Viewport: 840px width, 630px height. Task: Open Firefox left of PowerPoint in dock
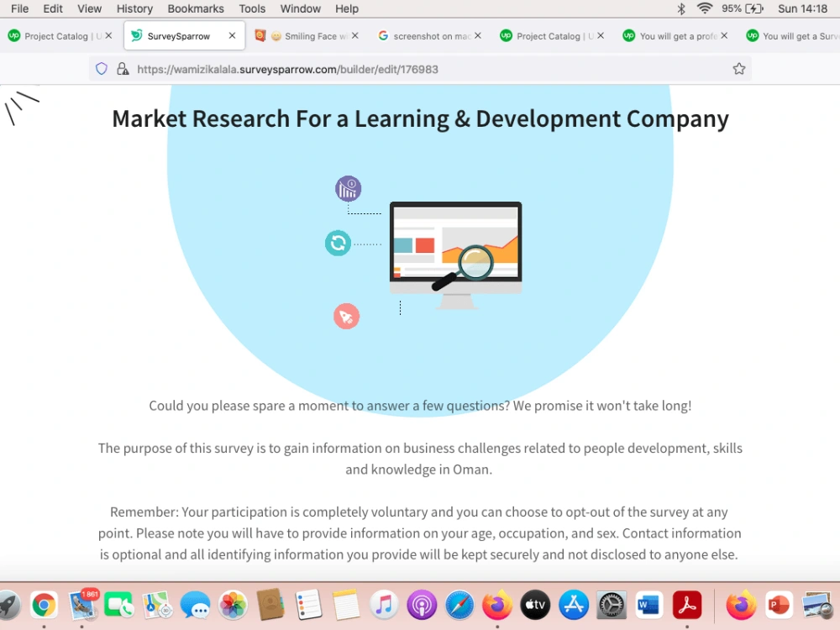click(x=741, y=606)
